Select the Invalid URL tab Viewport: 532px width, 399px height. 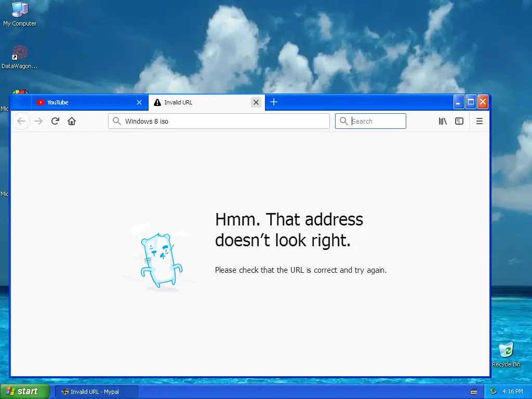(x=207, y=102)
